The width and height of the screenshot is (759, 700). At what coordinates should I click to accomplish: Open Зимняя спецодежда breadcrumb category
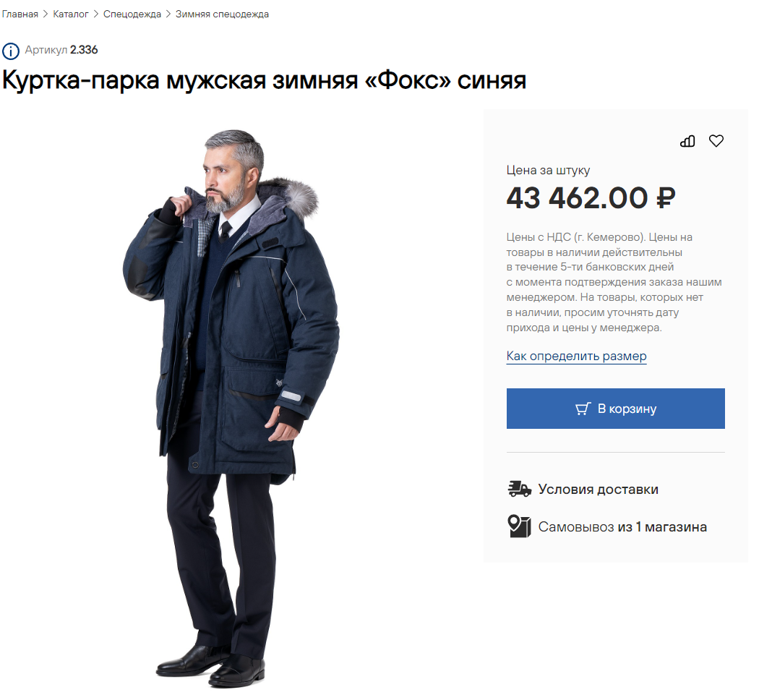(x=222, y=14)
